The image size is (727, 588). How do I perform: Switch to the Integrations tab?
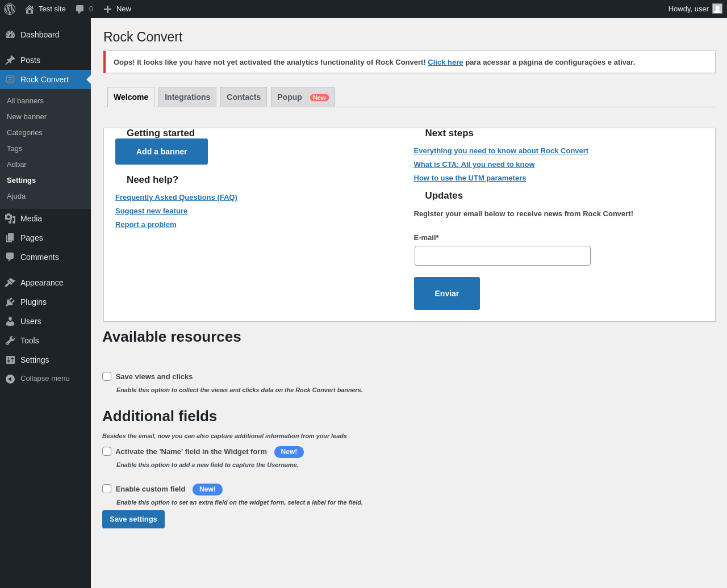pyautogui.click(x=187, y=97)
